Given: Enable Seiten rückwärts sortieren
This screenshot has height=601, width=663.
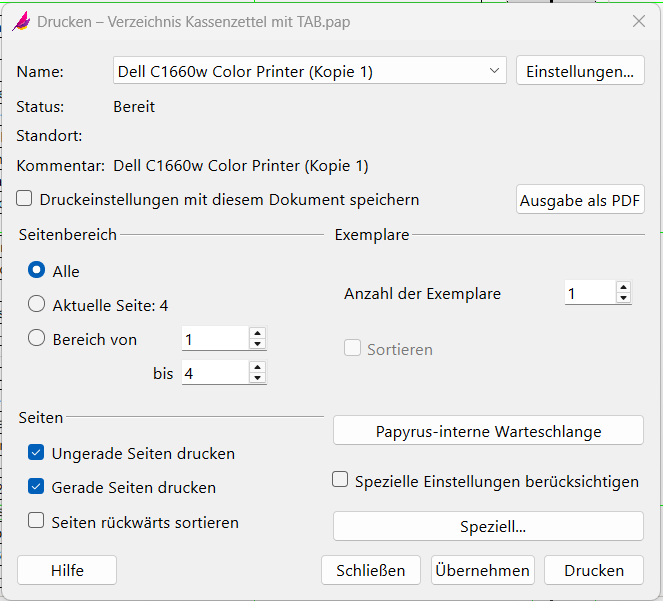Looking at the screenshot, I should pyautogui.click(x=36, y=522).
